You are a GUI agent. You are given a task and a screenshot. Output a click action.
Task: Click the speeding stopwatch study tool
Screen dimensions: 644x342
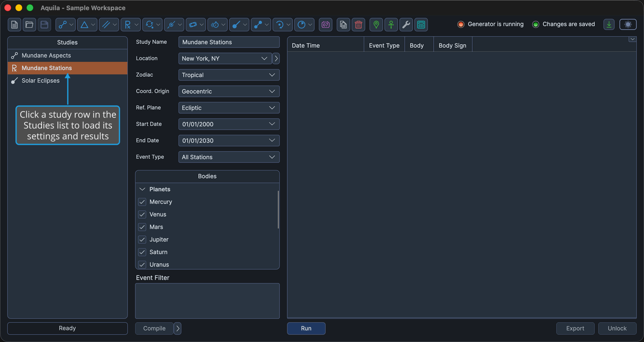pyautogui.click(x=218, y=25)
